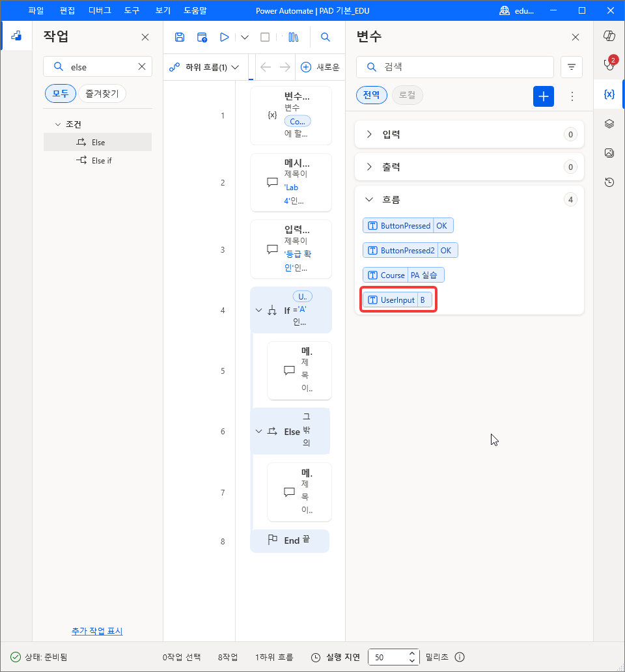
Task: Clear the 'else' search text
Action: pos(142,66)
